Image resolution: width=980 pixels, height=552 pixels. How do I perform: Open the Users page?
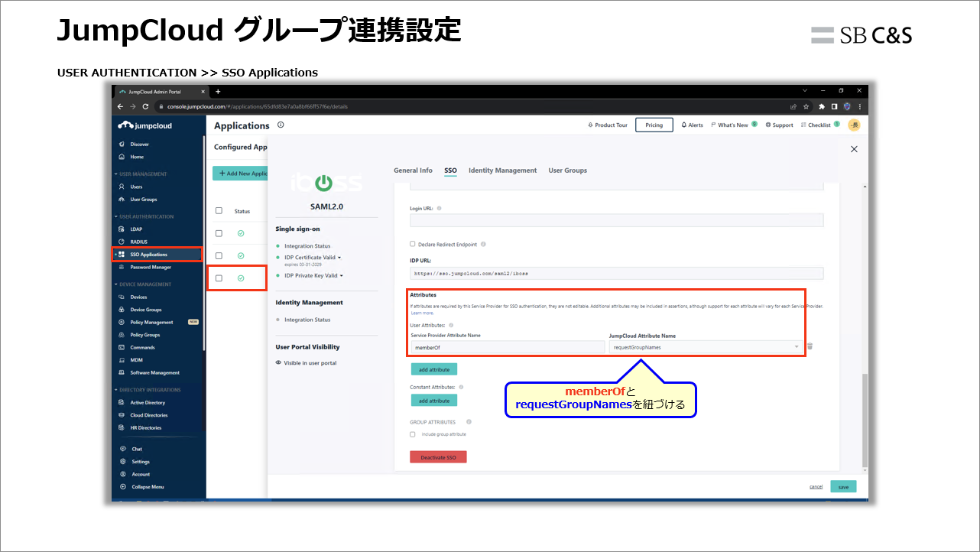[136, 187]
